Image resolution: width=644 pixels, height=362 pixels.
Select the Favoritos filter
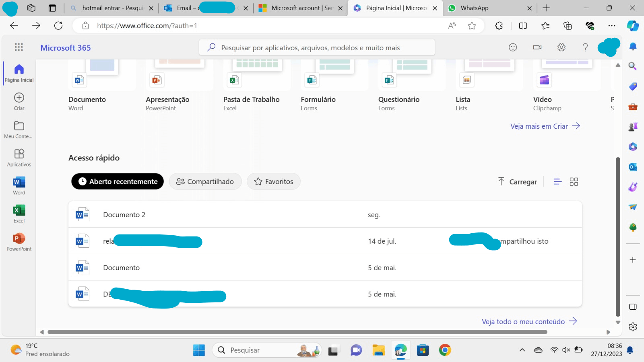(274, 181)
